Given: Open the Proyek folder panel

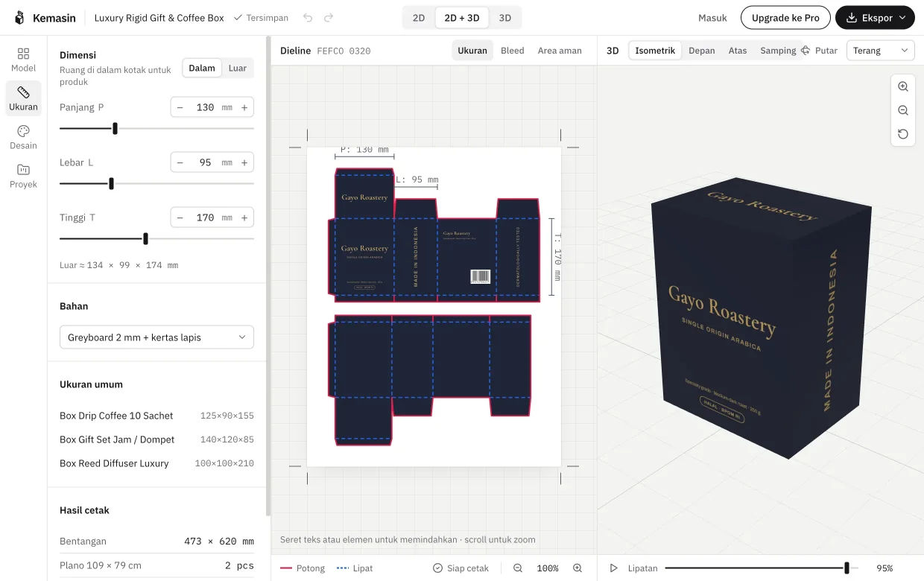Looking at the screenshot, I should (x=23, y=176).
